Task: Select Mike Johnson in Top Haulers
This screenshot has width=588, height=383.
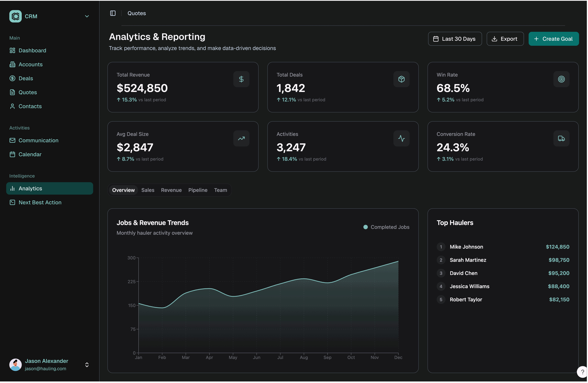Action: tap(503, 247)
